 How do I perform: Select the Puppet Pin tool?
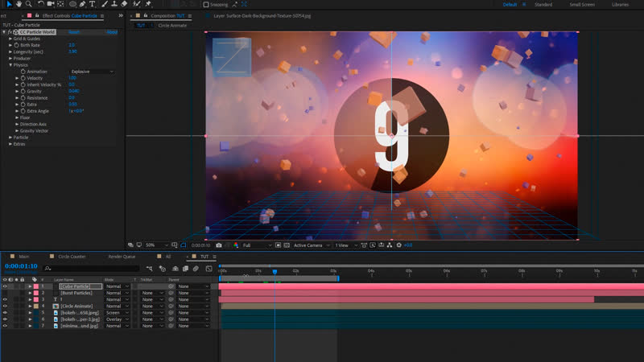(x=149, y=4)
